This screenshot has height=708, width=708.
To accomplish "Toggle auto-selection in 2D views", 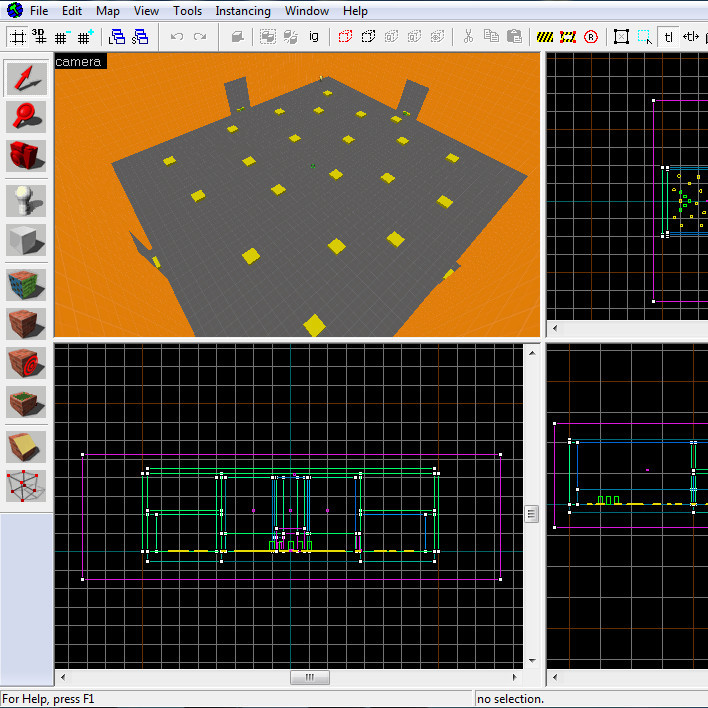I will pyautogui.click(x=645, y=37).
